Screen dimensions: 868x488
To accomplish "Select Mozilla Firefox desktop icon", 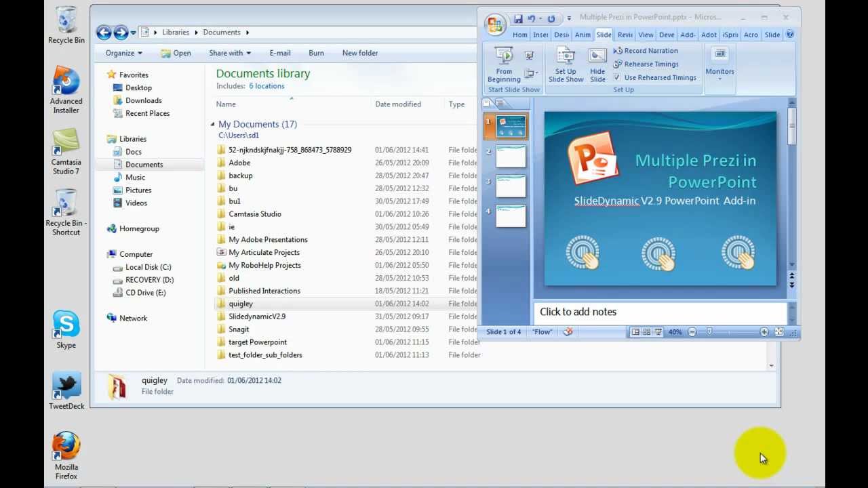I will (66, 456).
